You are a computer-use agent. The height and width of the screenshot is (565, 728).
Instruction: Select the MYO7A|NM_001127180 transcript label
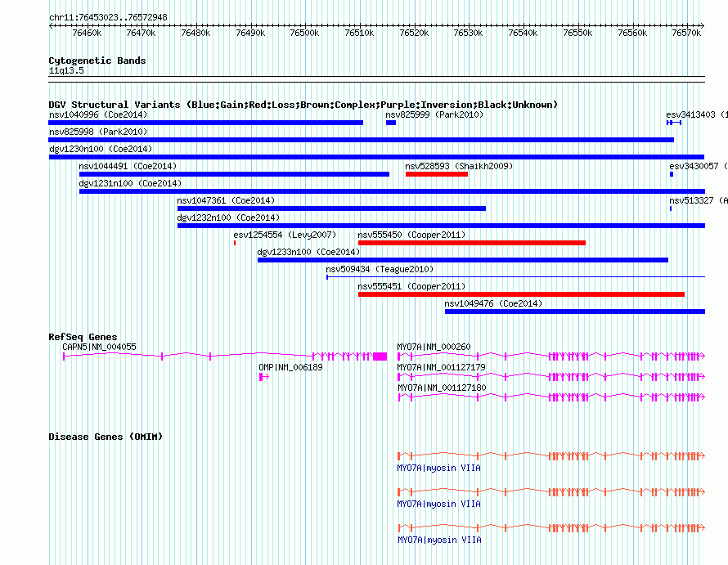(442, 388)
